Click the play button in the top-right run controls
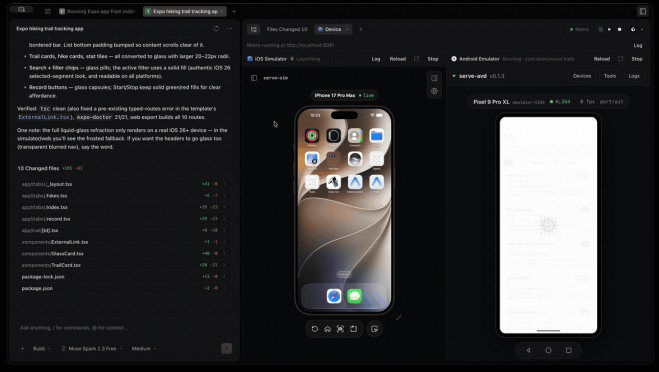Screen dimensions: 659x372 [609, 29]
